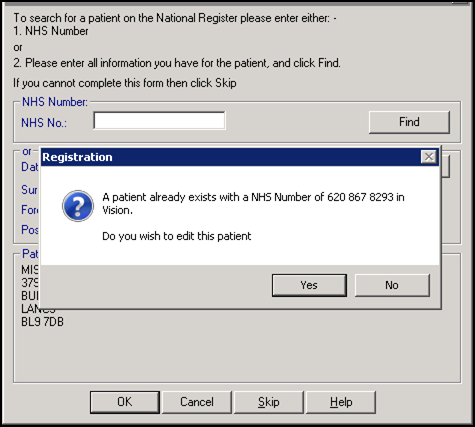Click the Registration dialog title bar

(x=230, y=157)
